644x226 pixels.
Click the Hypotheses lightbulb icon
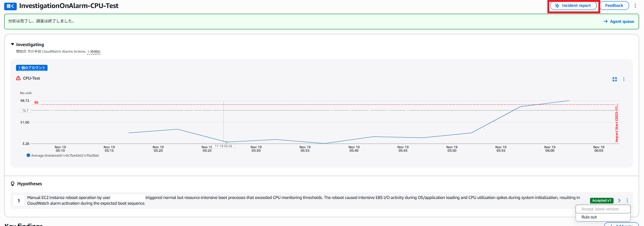click(x=13, y=184)
